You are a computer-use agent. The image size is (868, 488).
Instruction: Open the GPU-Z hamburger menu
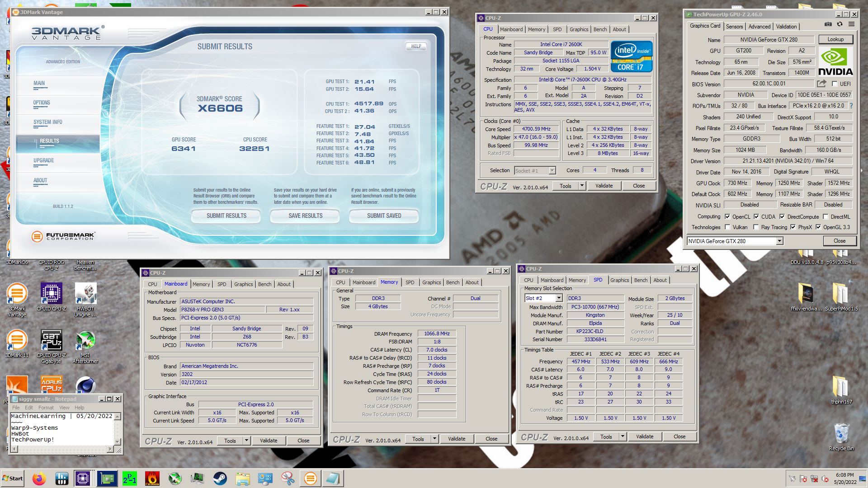[x=851, y=24]
